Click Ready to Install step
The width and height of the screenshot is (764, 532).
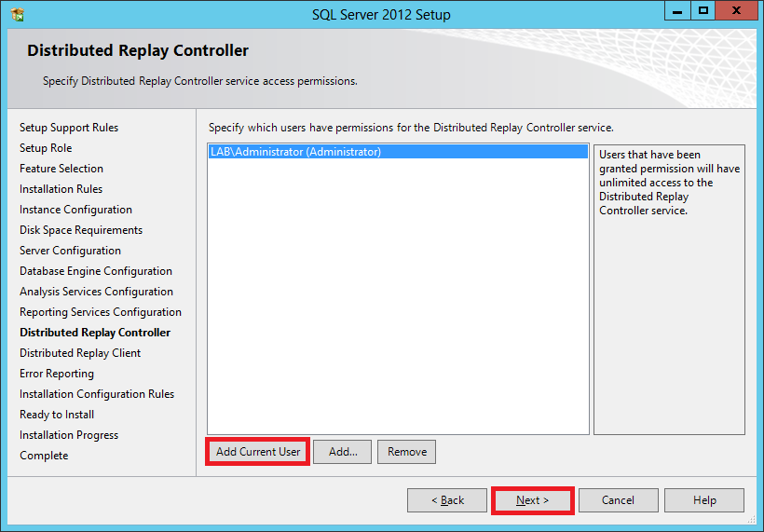pos(57,415)
